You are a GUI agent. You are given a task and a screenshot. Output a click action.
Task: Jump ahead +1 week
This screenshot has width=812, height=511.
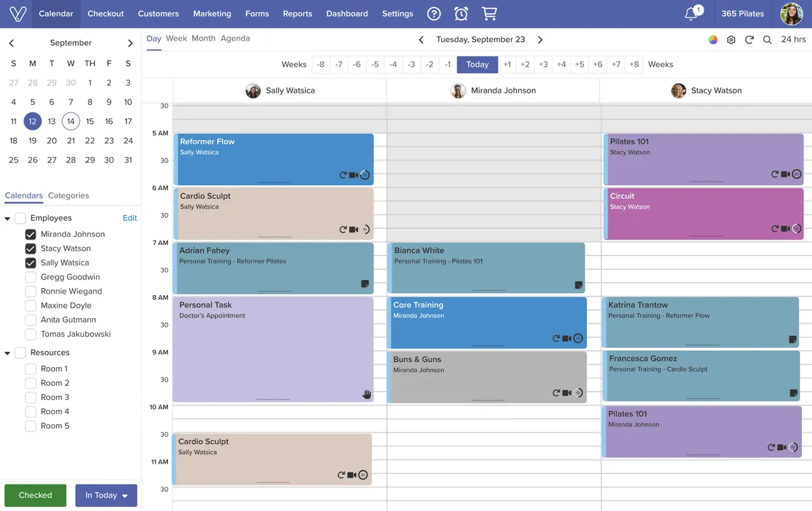(507, 64)
